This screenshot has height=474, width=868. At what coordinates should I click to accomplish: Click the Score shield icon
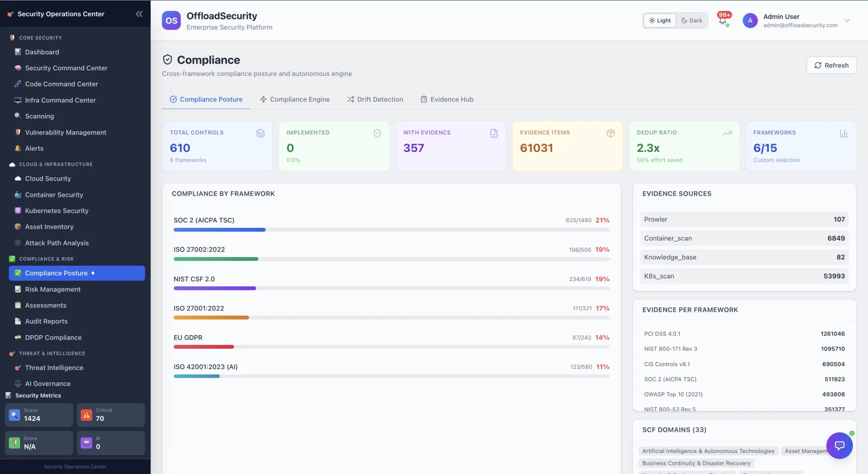tap(15, 443)
